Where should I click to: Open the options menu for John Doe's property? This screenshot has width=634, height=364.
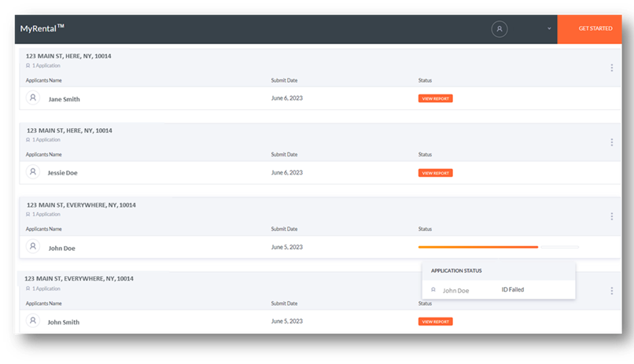point(612,216)
